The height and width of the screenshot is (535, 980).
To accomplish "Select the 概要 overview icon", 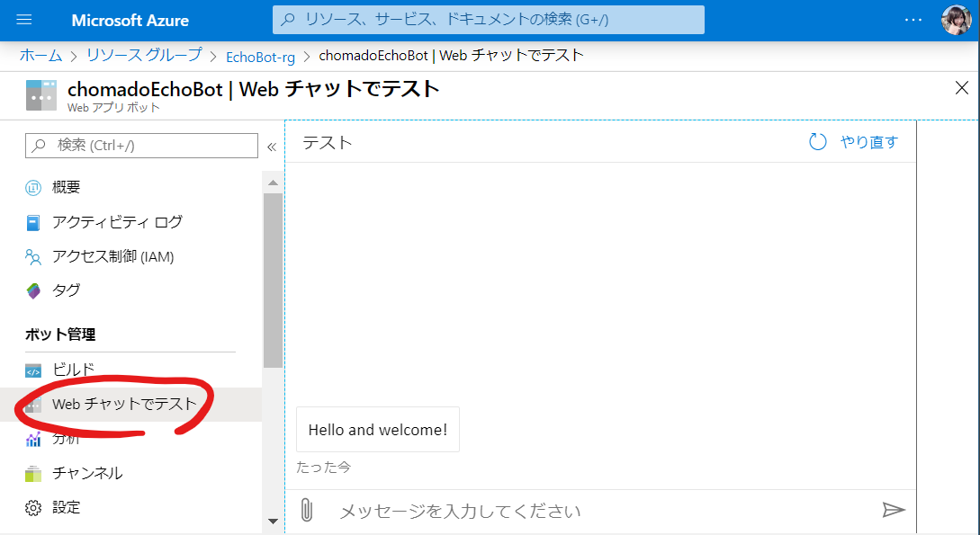I will [33, 188].
